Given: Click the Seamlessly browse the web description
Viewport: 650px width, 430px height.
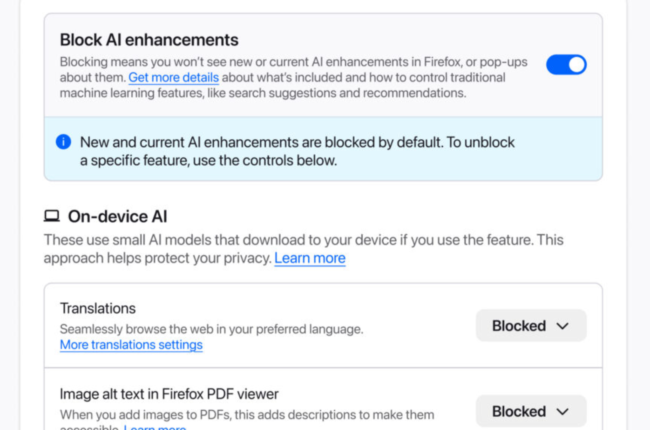Looking at the screenshot, I should (x=211, y=328).
